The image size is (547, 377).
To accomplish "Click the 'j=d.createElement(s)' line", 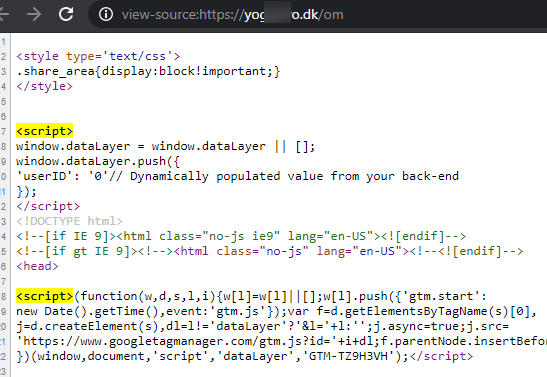I will pyautogui.click(x=262, y=326).
